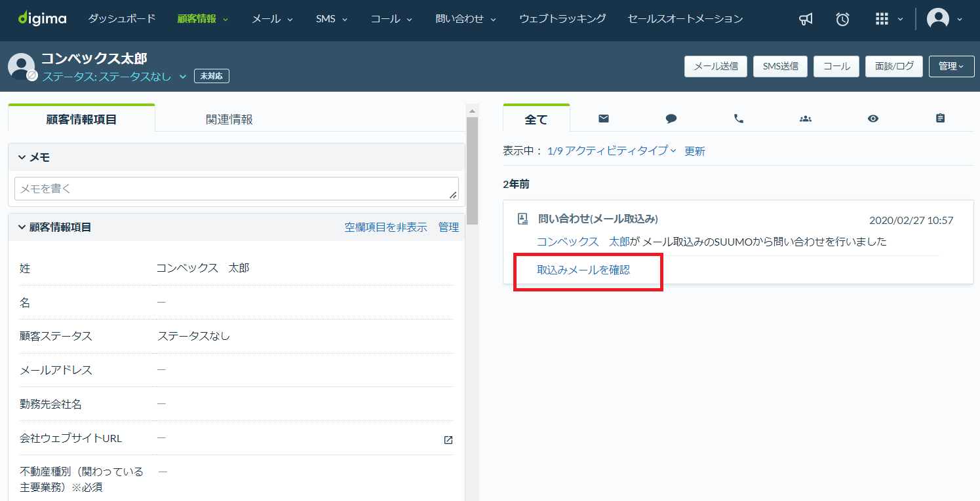
Task: Open the 管理 dropdown button in header
Action: click(x=951, y=66)
